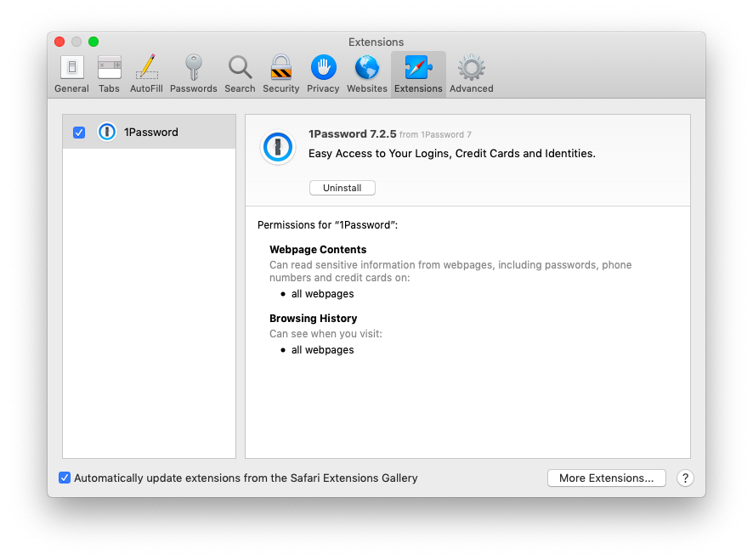
Task: Open the Passwords key pane
Action: tap(194, 75)
